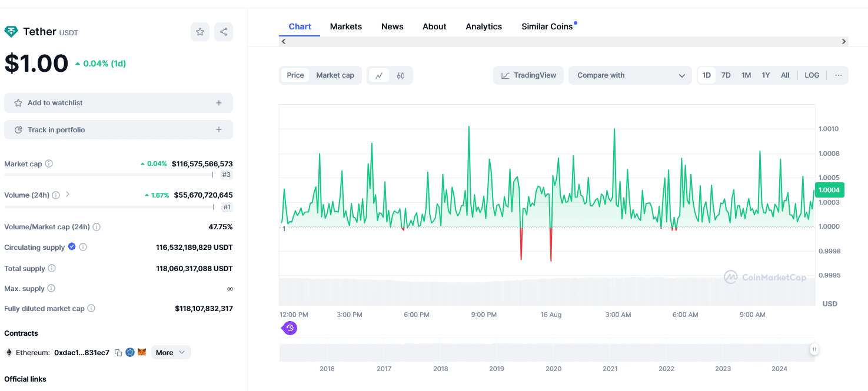Switch to candlestick chart view icon
Image resolution: width=868 pixels, height=391 pixels.
[401, 75]
